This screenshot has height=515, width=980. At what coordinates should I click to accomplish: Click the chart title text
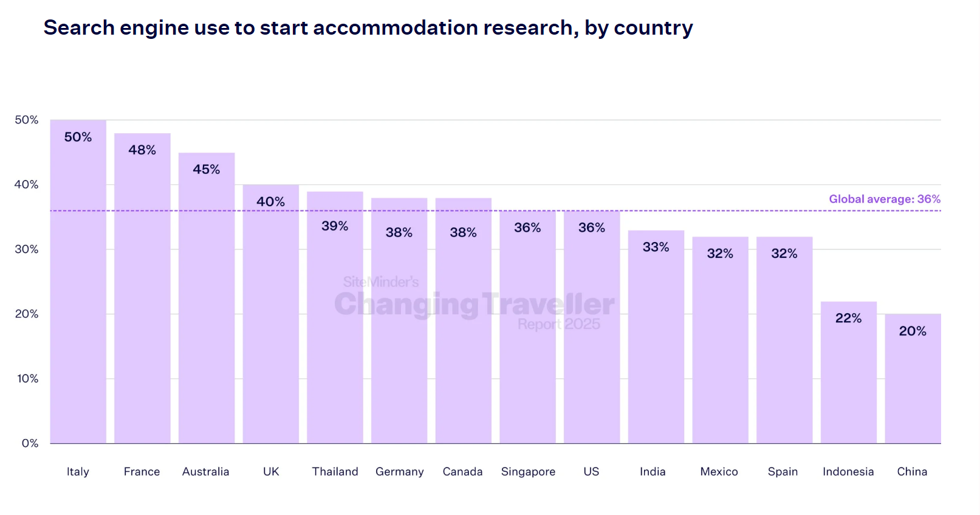tap(368, 28)
